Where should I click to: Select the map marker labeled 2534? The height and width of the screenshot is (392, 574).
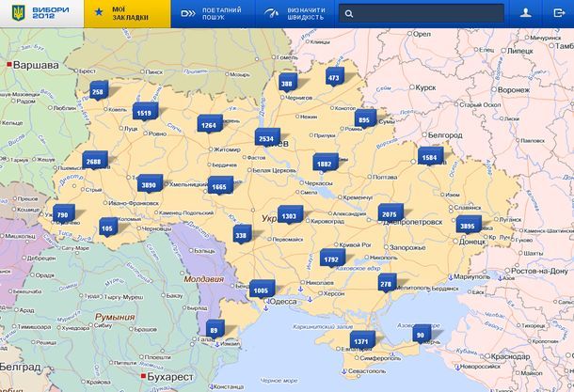(x=266, y=138)
